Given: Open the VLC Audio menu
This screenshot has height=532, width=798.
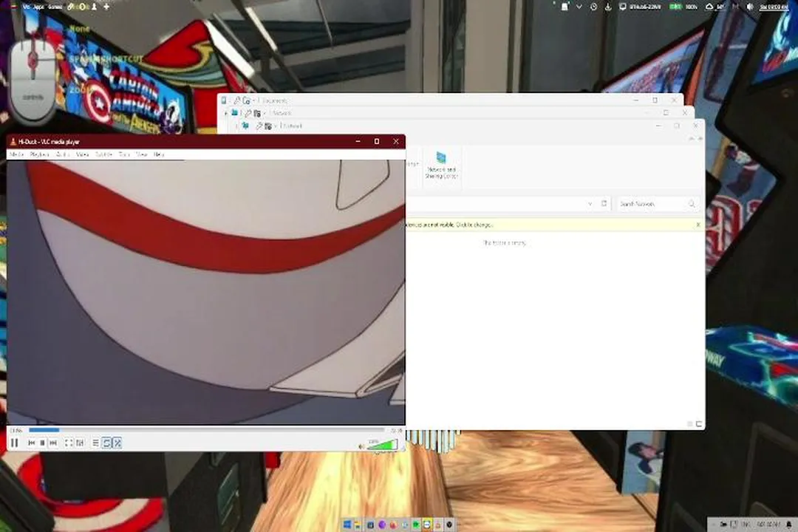Looking at the screenshot, I should pos(62,154).
